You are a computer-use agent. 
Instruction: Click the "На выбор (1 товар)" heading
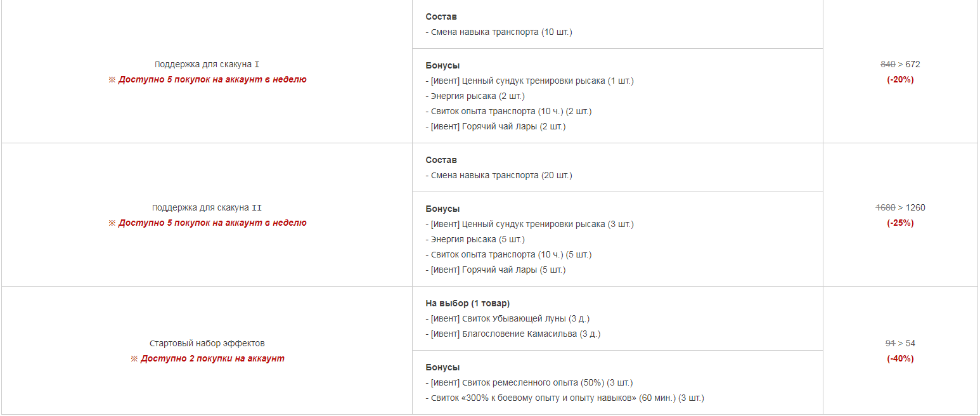(x=468, y=304)
